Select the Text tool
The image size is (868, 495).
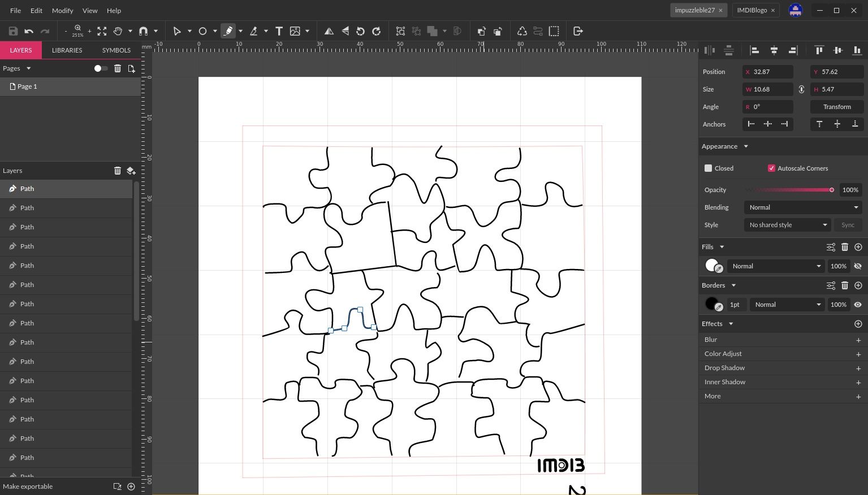[x=279, y=31]
